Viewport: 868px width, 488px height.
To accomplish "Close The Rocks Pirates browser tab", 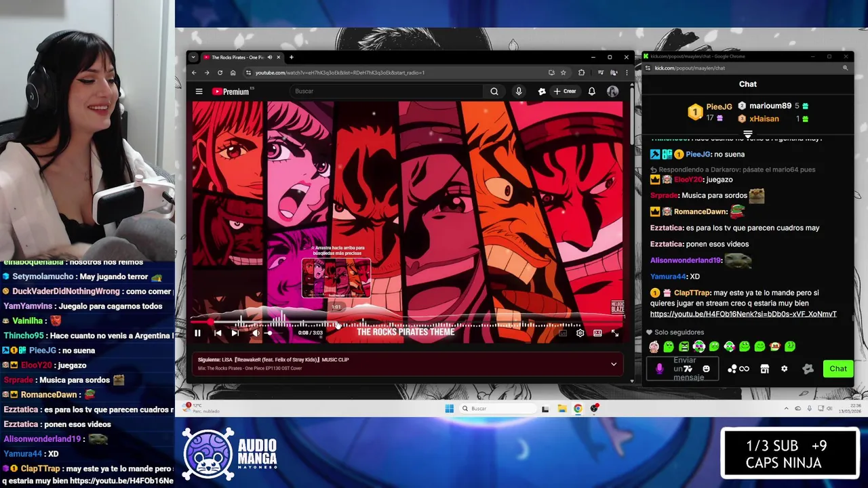I will 279,57.
